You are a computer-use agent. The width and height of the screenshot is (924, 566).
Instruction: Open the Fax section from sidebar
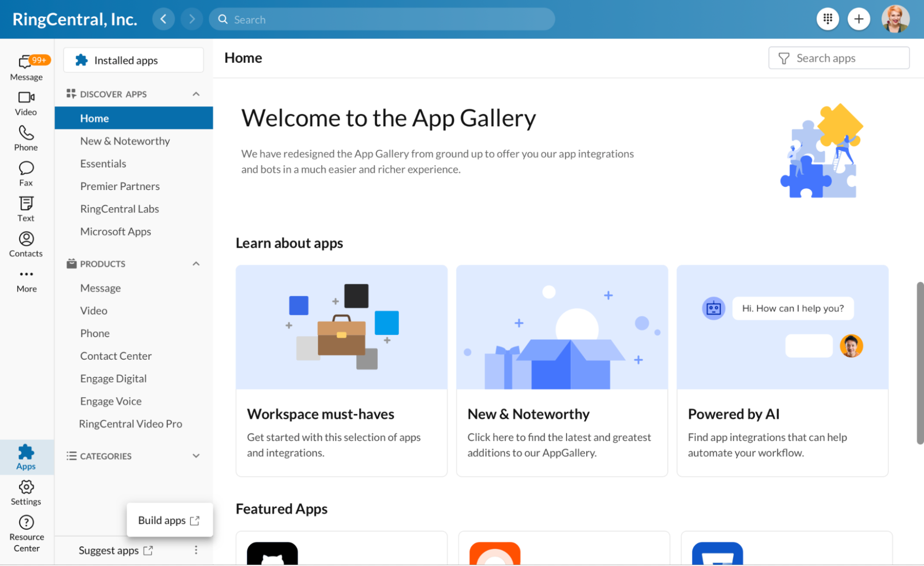point(26,173)
